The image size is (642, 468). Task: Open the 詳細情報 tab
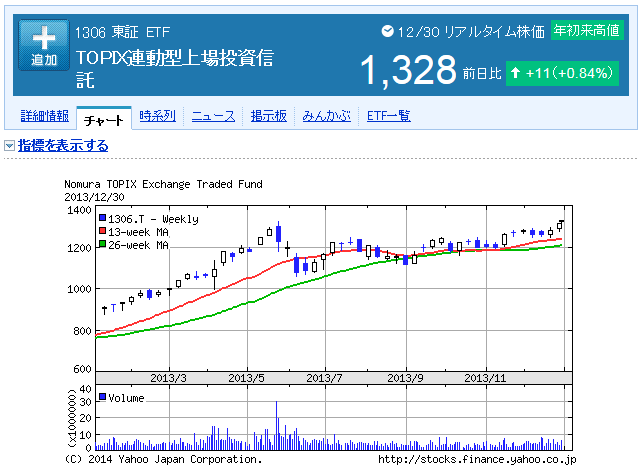click(x=45, y=116)
